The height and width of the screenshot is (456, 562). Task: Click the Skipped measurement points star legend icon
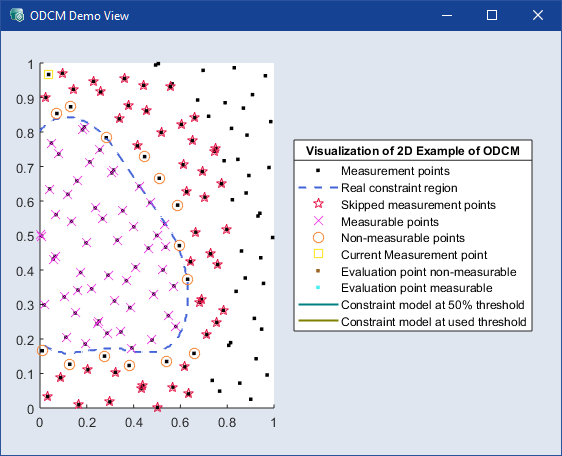click(318, 204)
